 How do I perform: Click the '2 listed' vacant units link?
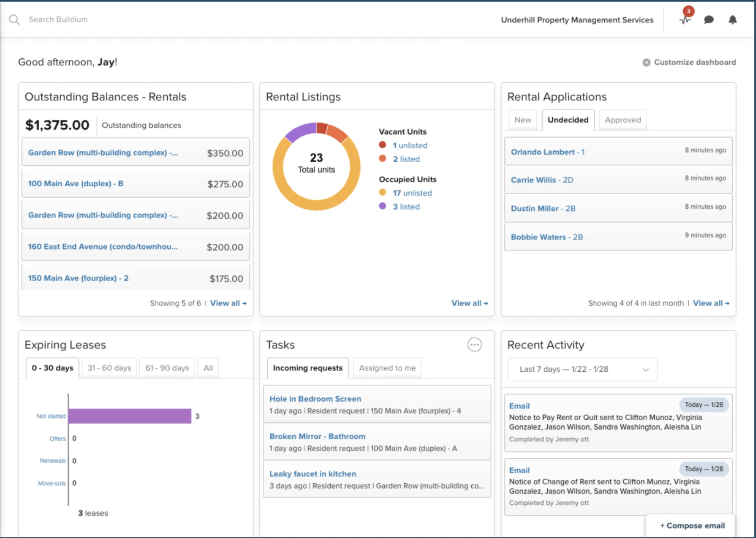click(x=406, y=159)
